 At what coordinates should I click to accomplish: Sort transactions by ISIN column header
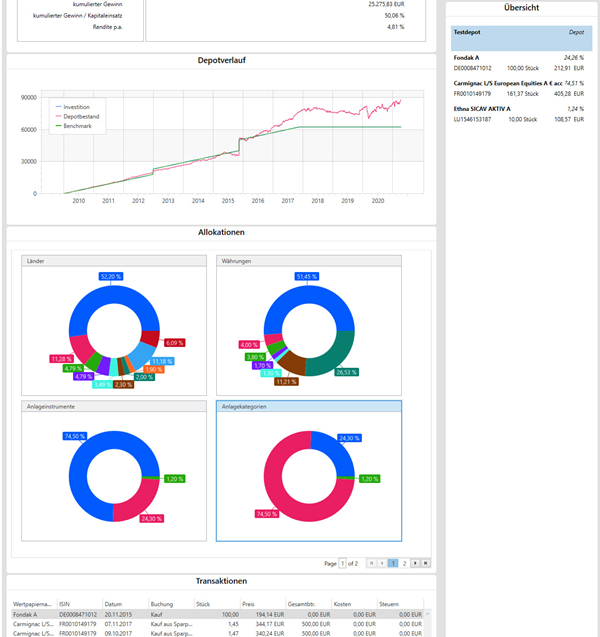pos(80,604)
